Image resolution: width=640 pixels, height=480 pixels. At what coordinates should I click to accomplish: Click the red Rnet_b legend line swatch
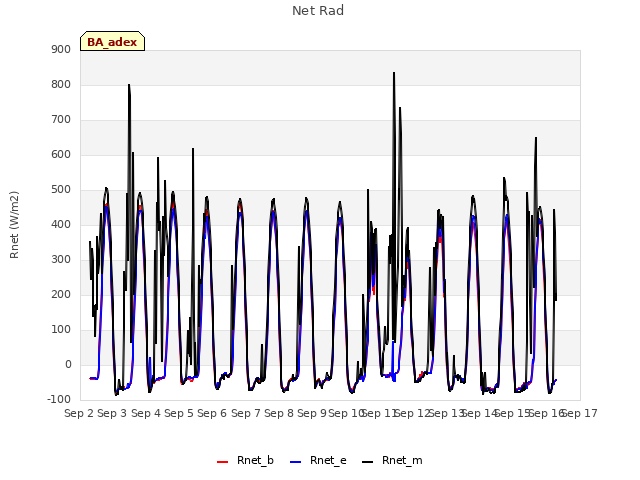(x=222, y=462)
